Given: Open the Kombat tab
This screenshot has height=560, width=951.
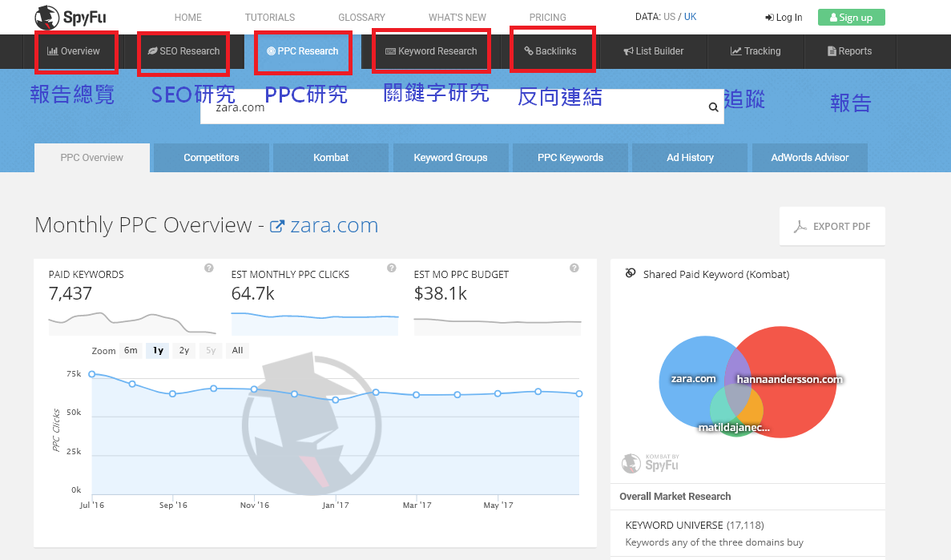Looking at the screenshot, I should point(331,158).
